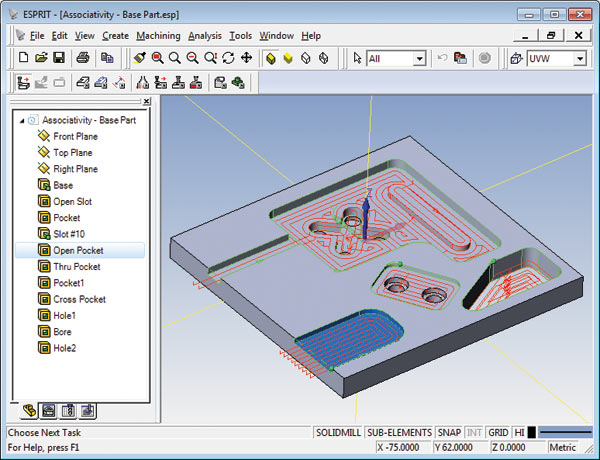This screenshot has width=600, height=460.
Task: Toggle SNAP mode in status bar
Action: 449,432
